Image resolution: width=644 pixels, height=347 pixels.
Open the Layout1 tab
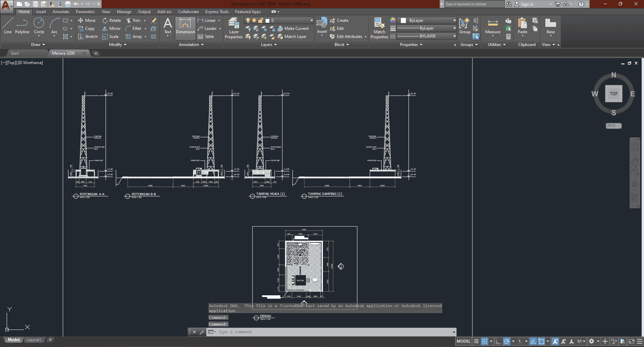coord(34,340)
